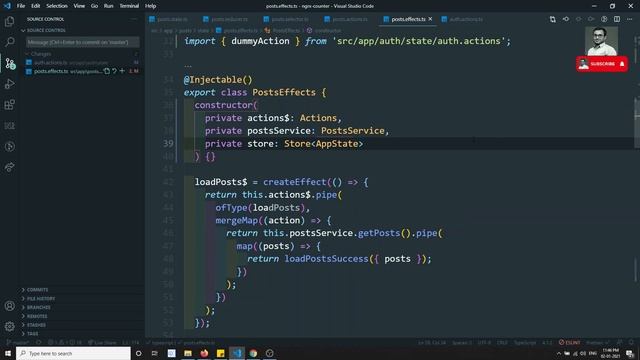Image resolution: width=640 pixels, height=360 pixels.
Task: Click the commit message input field
Action: click(83, 42)
